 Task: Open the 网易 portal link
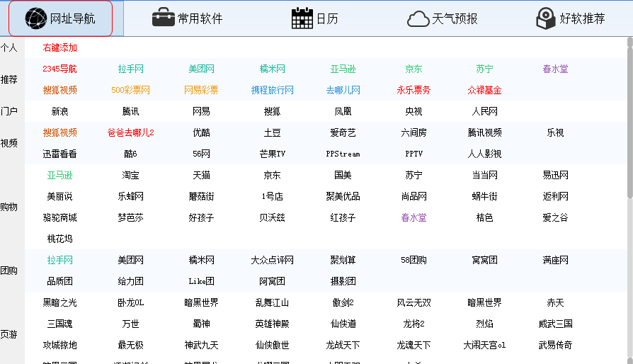tap(202, 111)
